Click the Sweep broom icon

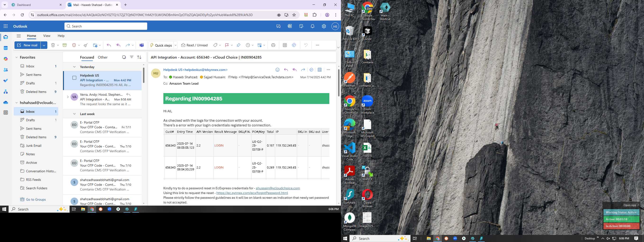point(86,45)
